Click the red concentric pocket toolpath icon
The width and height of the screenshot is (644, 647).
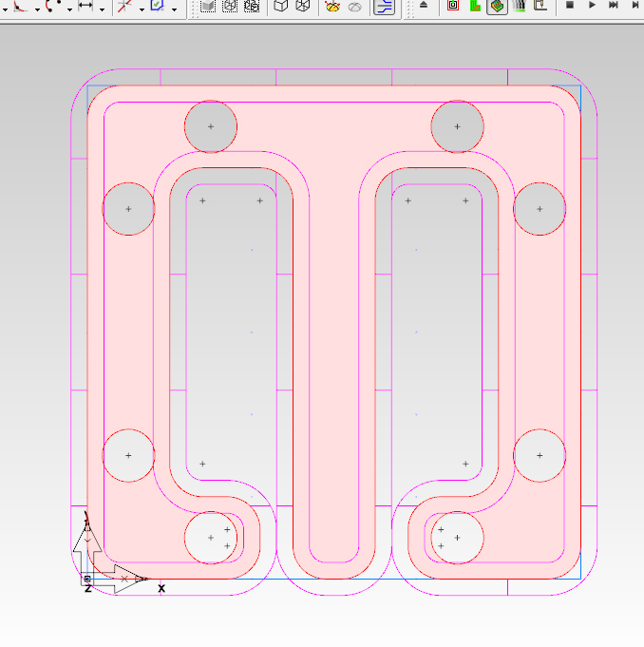(x=453, y=6)
